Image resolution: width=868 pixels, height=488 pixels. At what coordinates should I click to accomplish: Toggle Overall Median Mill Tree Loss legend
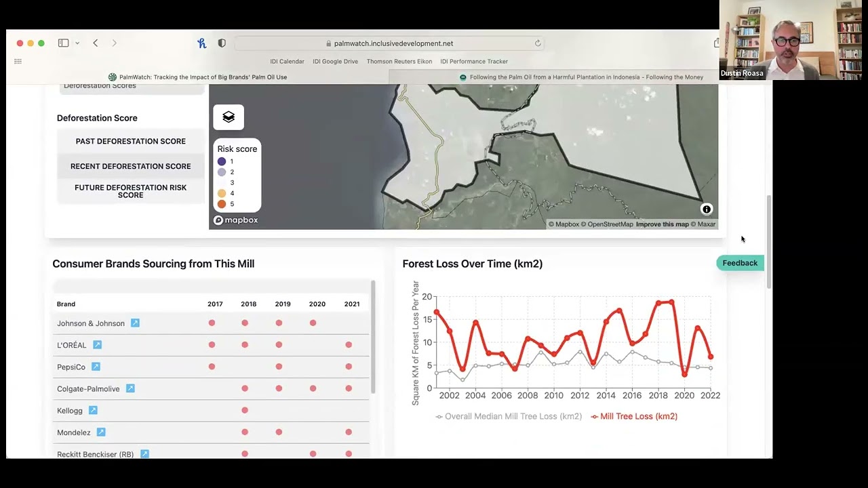coord(509,416)
